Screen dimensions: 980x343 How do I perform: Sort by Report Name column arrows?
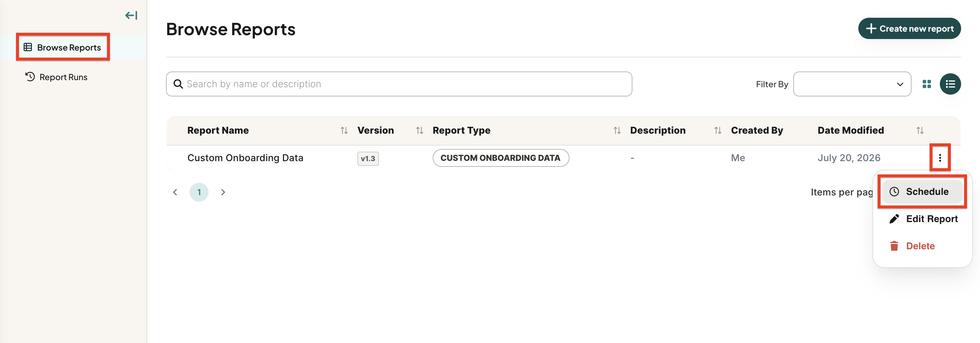coord(344,130)
